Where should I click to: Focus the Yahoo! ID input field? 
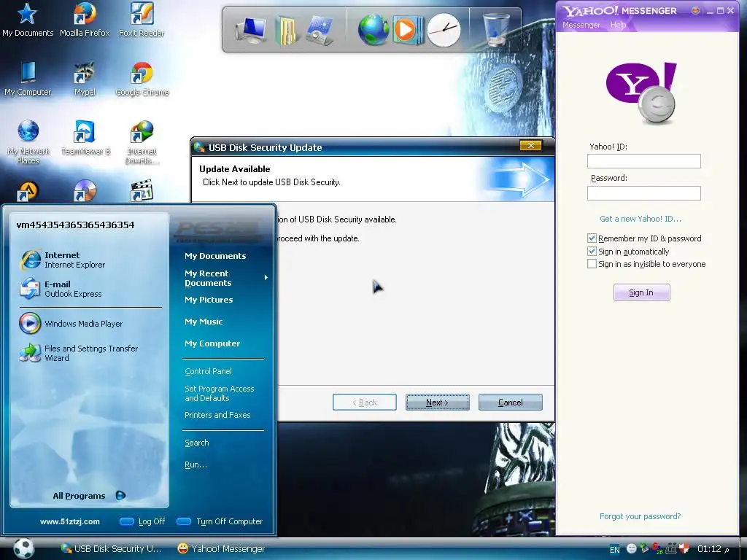(643, 161)
